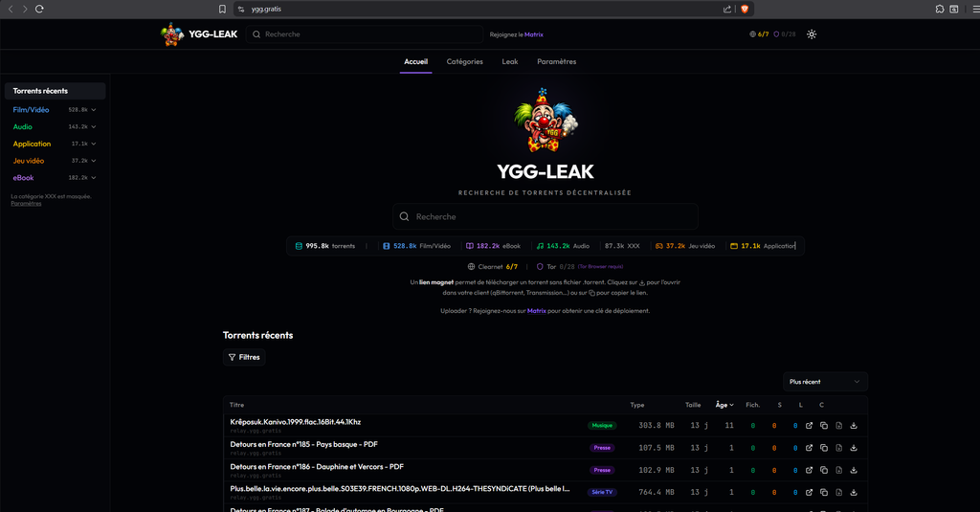980x512 pixels.
Task: Copy magnet link of Krêposuk.Kanivo torrent
Action: (824, 426)
